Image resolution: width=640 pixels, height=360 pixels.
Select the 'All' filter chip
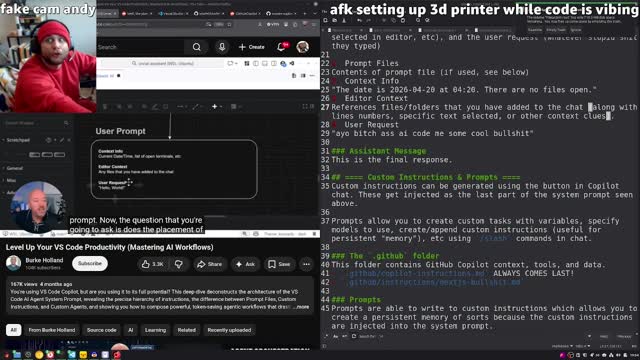pyautogui.click(x=13, y=330)
